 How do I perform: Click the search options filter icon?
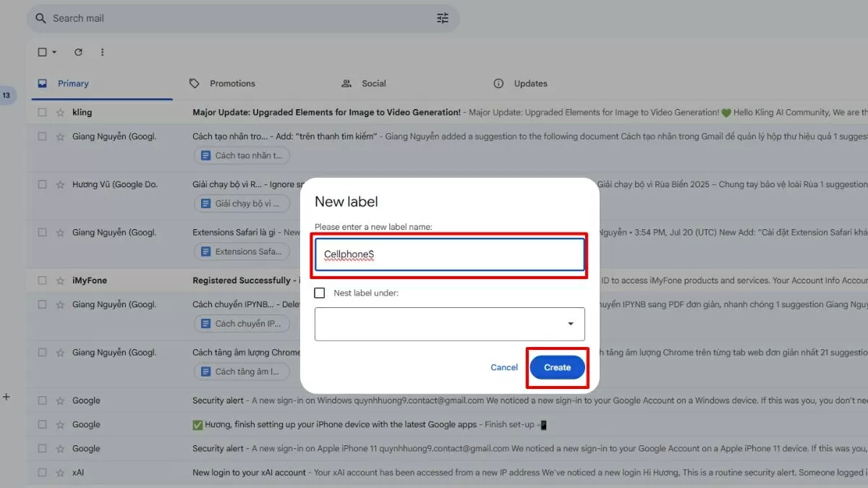443,18
